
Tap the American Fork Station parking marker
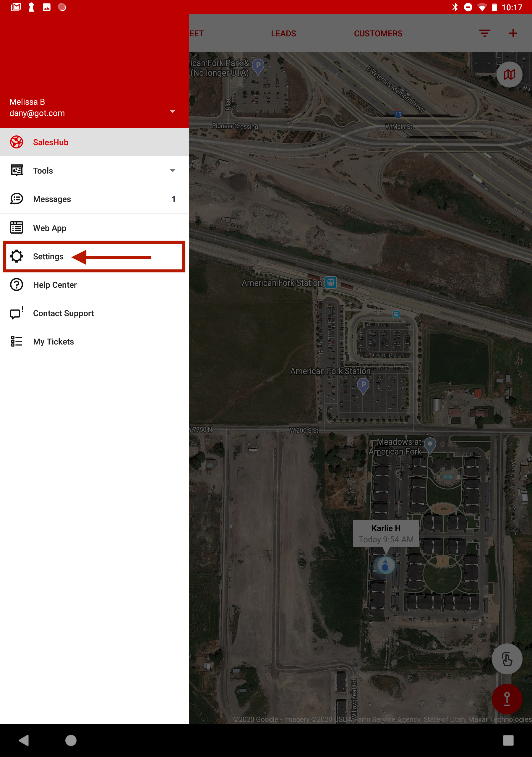pos(363,386)
